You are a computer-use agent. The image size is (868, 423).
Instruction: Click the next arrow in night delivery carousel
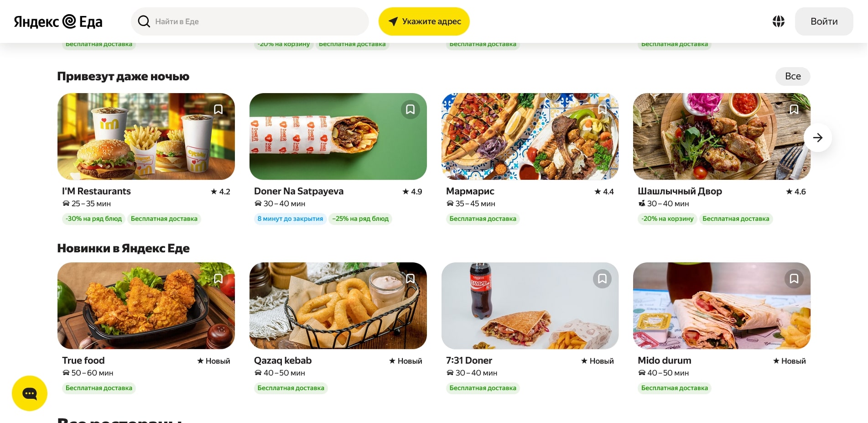[817, 137]
